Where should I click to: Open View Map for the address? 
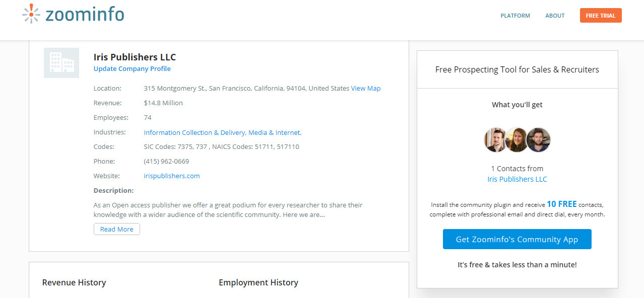(x=366, y=89)
